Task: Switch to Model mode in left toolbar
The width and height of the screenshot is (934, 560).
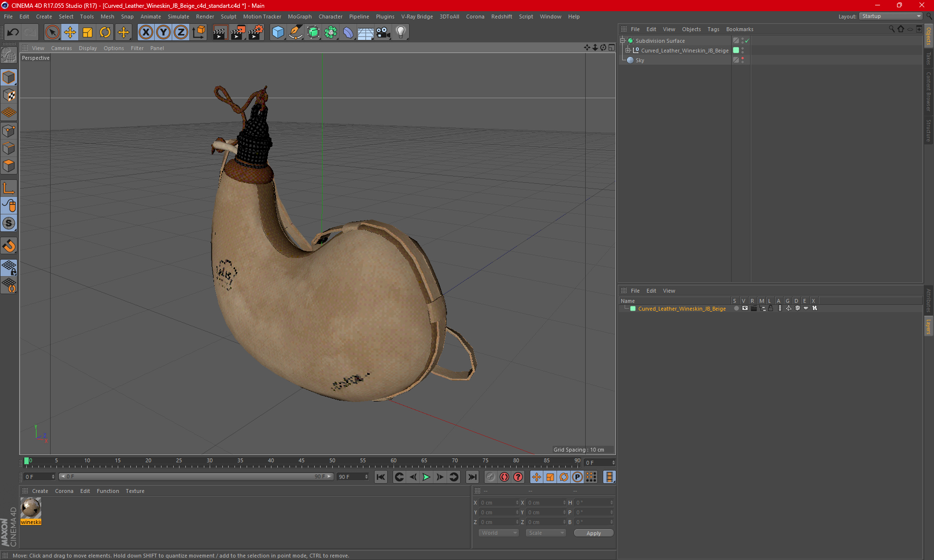Action: (x=9, y=77)
